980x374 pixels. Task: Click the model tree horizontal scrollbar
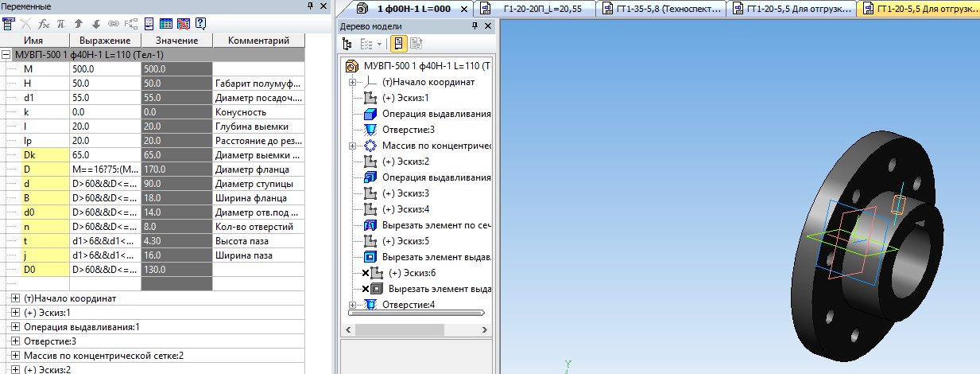[415, 313]
